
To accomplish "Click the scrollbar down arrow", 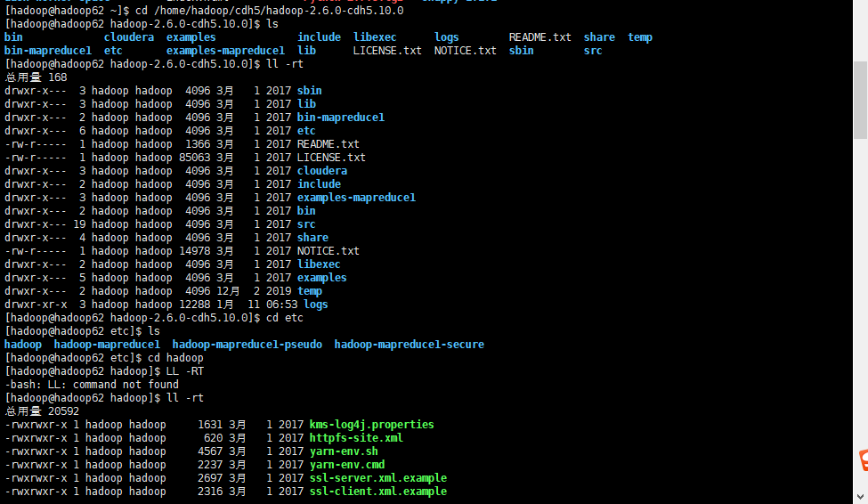I will pyautogui.click(x=860, y=497).
